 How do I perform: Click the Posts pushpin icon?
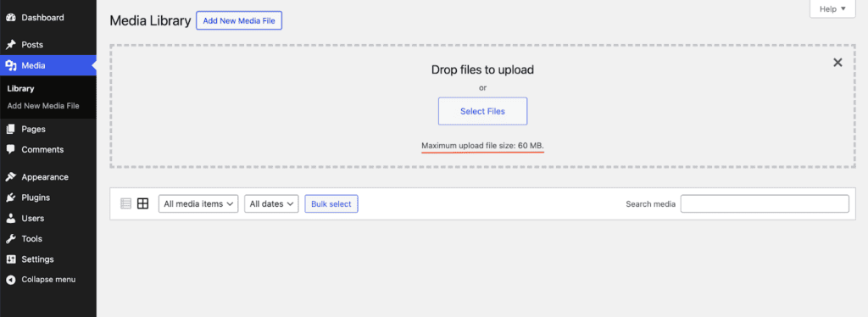10,45
